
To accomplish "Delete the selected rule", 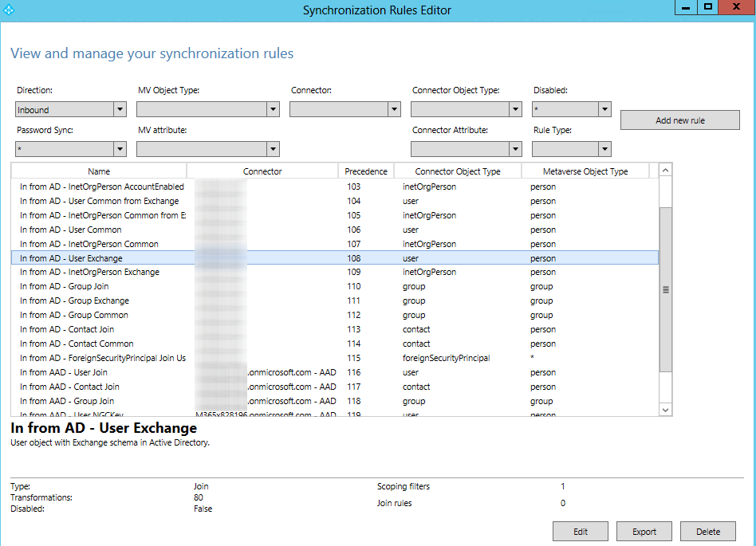I will point(707,531).
